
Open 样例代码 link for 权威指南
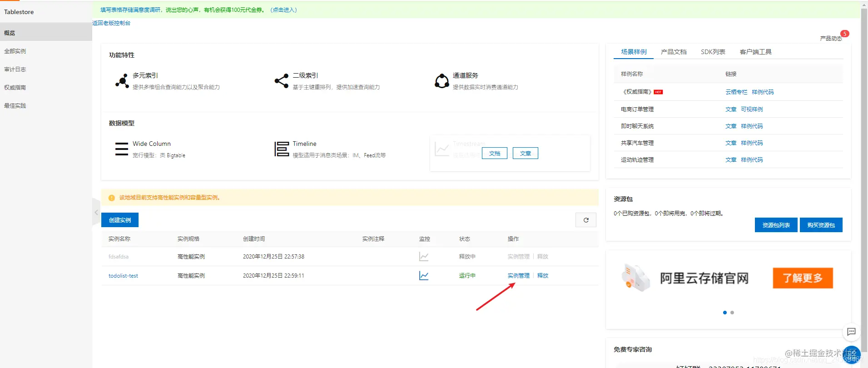pos(763,92)
